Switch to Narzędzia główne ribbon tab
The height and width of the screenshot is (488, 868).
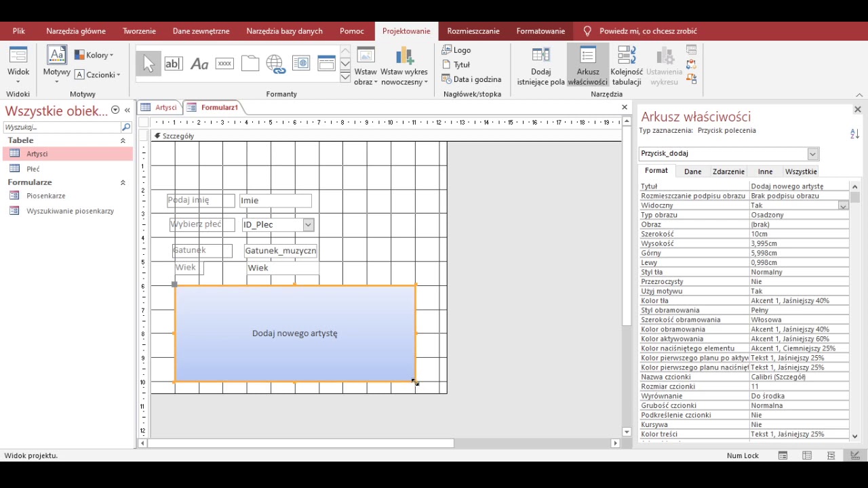(76, 31)
